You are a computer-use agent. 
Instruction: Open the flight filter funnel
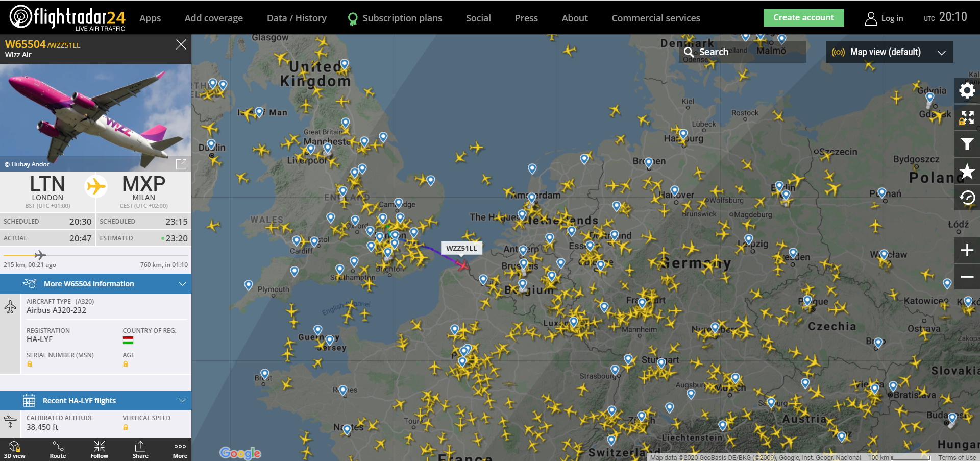(x=967, y=144)
